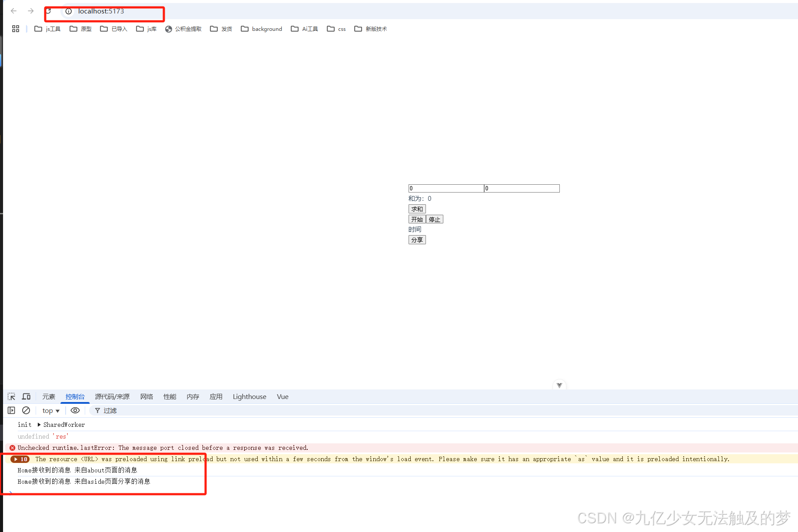Switch to the 内存 tab

click(x=193, y=396)
